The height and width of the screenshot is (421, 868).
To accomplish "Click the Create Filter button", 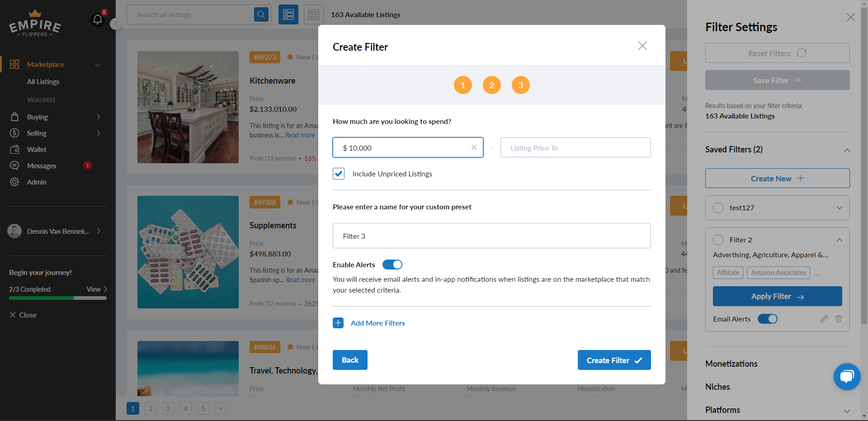I will click(x=614, y=360).
